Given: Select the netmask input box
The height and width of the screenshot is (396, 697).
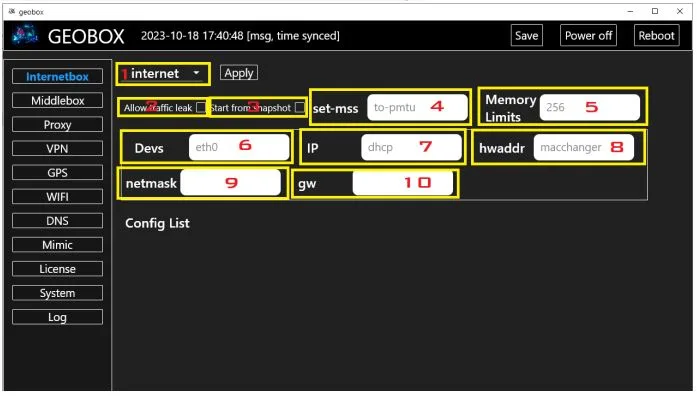Looking at the screenshot, I should [x=230, y=182].
